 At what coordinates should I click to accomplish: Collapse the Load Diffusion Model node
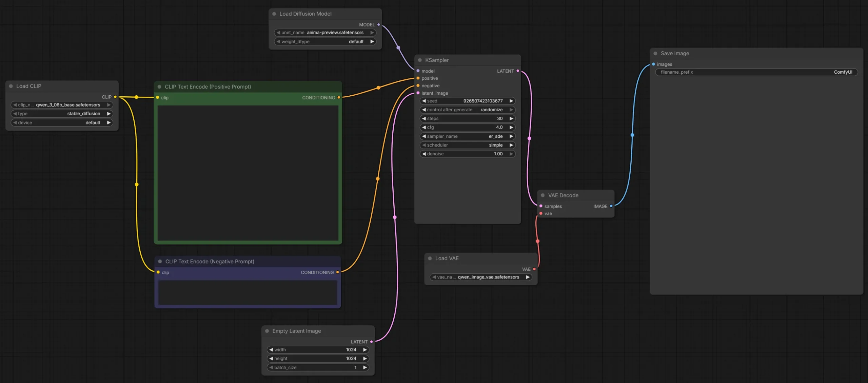click(x=274, y=14)
